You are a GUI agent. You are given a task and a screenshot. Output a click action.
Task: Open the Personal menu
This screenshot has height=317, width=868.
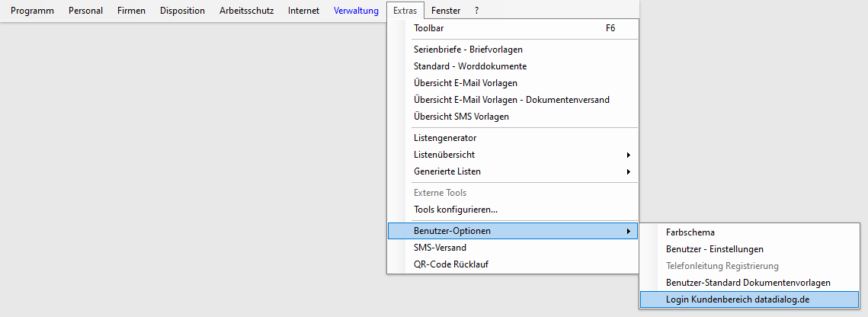point(85,11)
